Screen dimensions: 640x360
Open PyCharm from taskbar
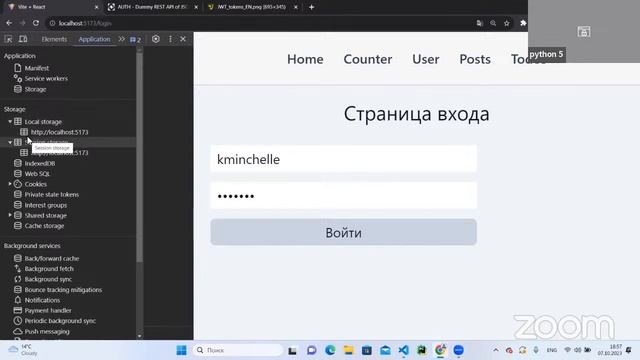click(x=422, y=350)
